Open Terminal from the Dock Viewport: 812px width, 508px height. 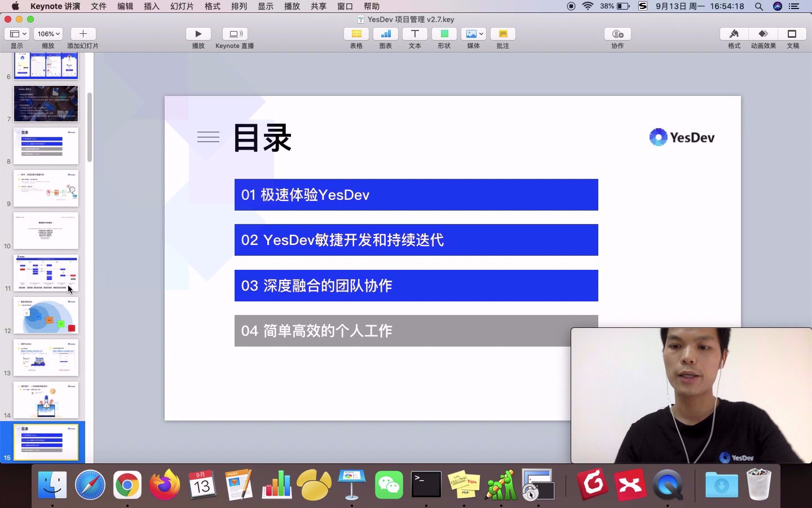coord(426,484)
